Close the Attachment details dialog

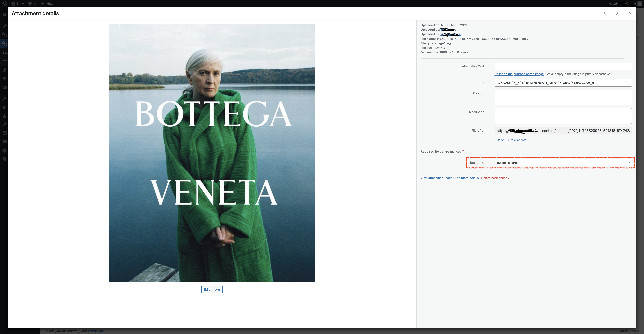(630, 13)
